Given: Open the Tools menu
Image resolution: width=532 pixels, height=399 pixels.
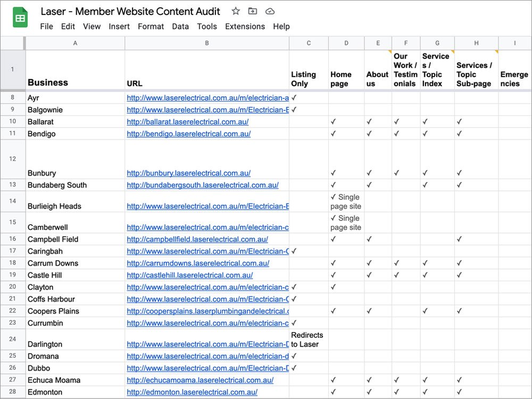Looking at the screenshot, I should click(207, 27).
